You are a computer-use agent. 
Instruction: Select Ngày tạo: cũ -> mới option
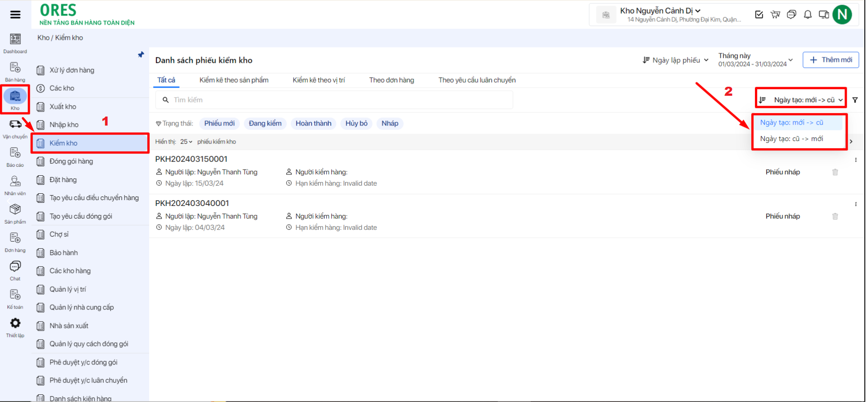(x=791, y=139)
